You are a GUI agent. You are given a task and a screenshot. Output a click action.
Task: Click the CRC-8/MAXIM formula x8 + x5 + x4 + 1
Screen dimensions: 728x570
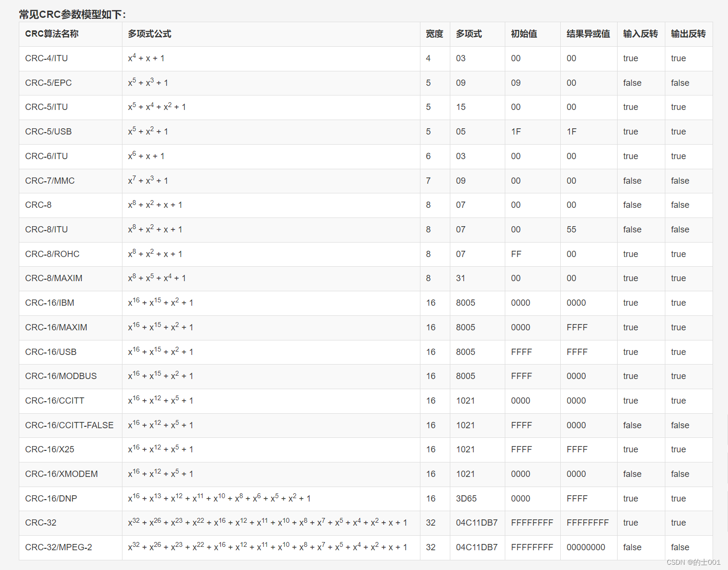pyautogui.click(x=157, y=278)
